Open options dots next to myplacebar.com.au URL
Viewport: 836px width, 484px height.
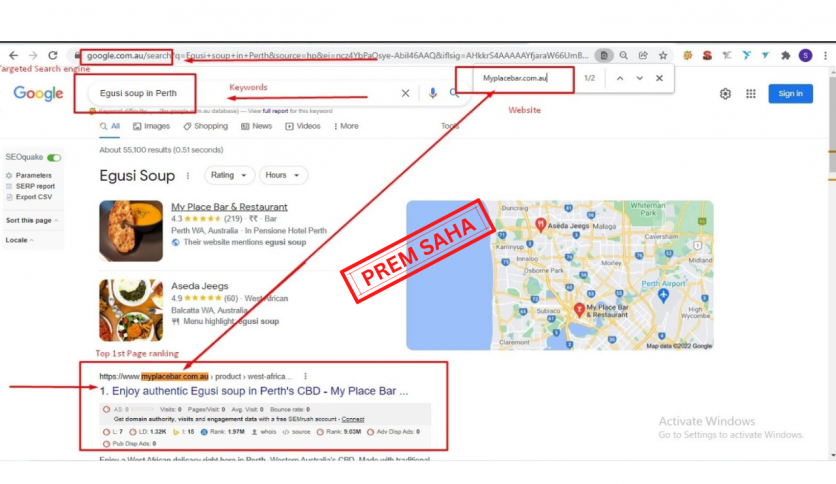point(305,376)
